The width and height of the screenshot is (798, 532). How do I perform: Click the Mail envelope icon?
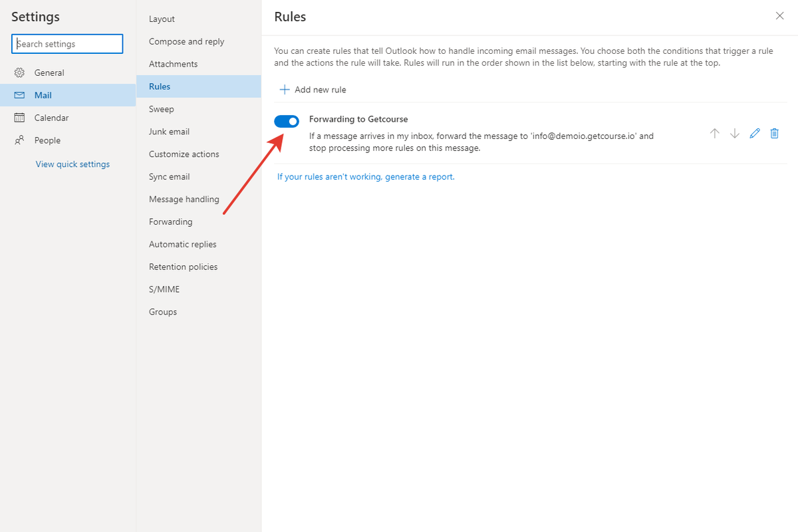[20, 96]
